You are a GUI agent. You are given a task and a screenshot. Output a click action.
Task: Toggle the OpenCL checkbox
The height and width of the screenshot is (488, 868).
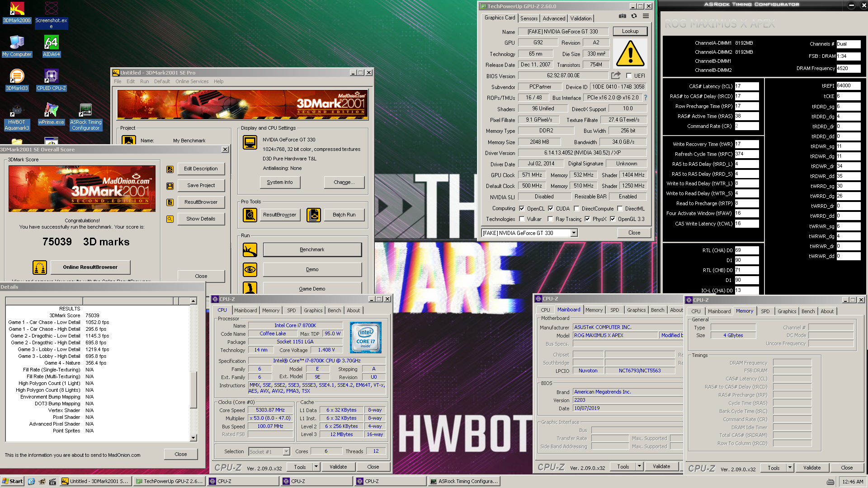point(522,209)
